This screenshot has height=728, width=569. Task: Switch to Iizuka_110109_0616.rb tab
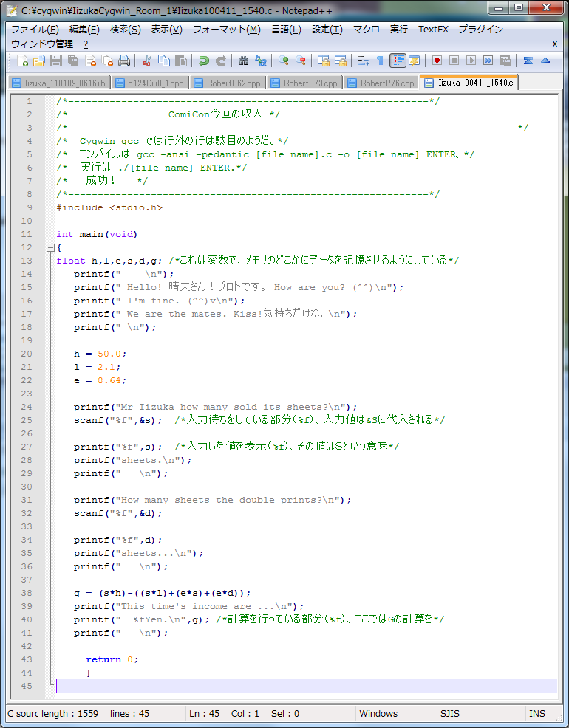coord(59,83)
